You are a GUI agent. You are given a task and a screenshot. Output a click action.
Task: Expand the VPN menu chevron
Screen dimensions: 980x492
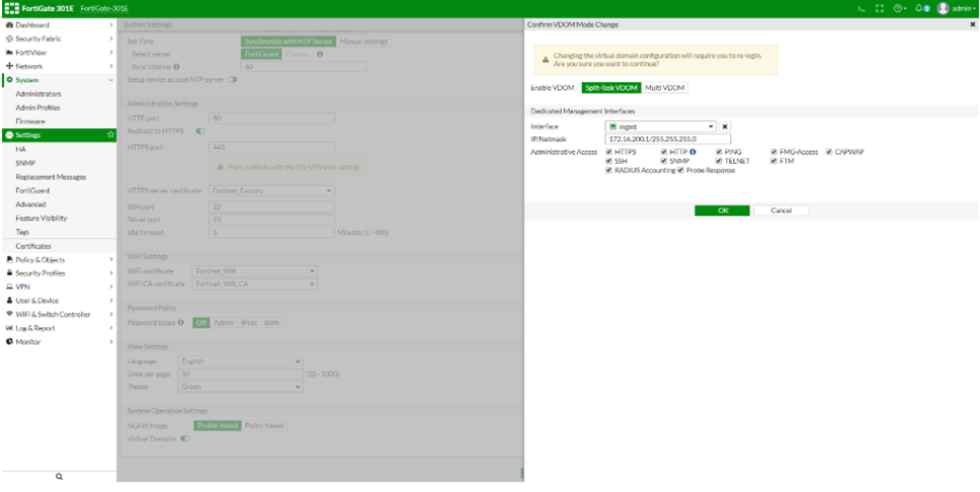[112, 287]
